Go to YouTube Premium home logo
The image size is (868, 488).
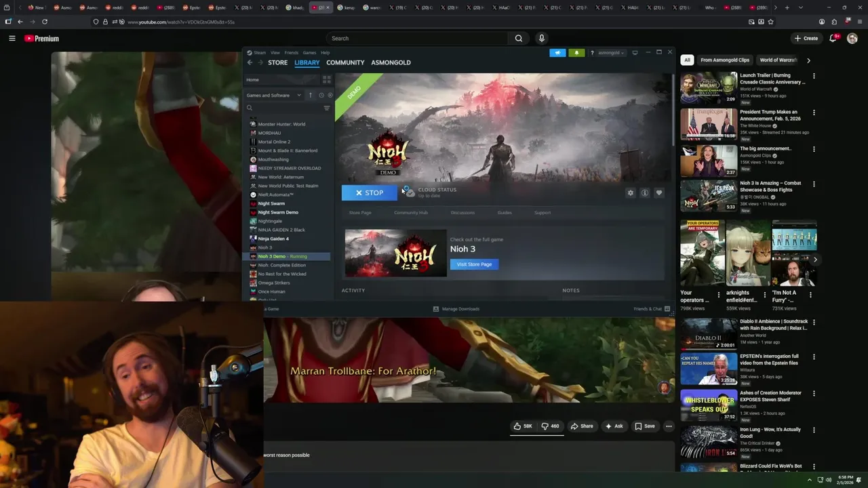click(x=42, y=39)
